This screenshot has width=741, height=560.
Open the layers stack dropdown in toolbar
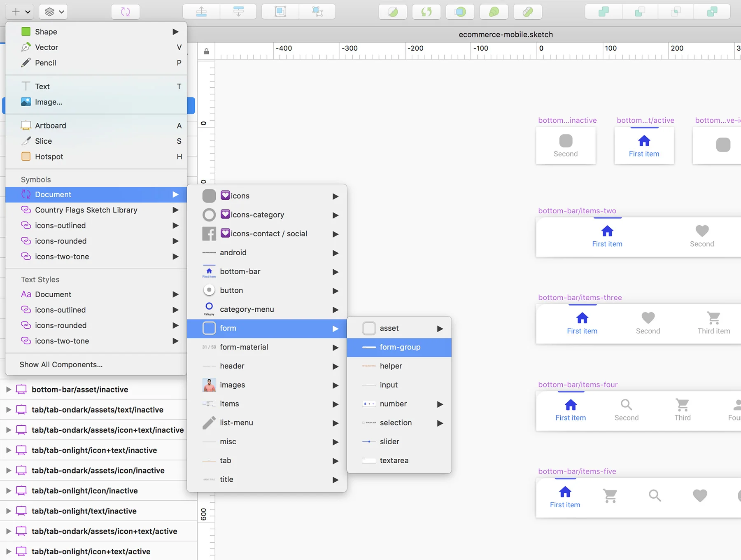54,12
